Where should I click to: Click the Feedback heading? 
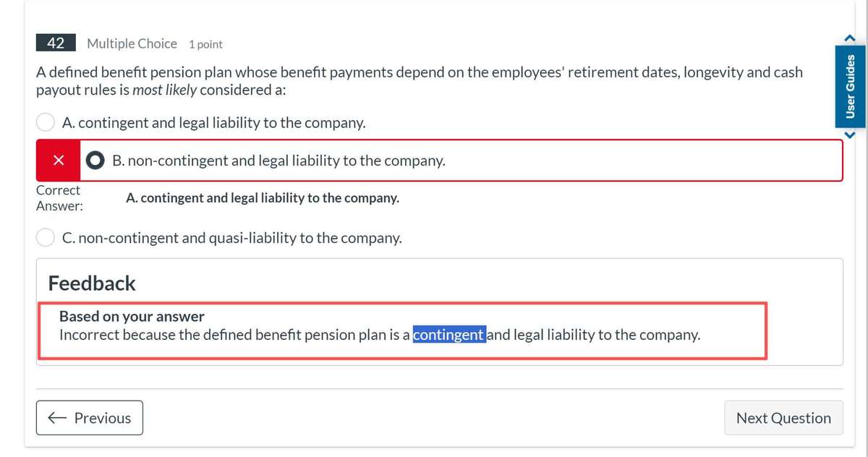[x=92, y=283]
